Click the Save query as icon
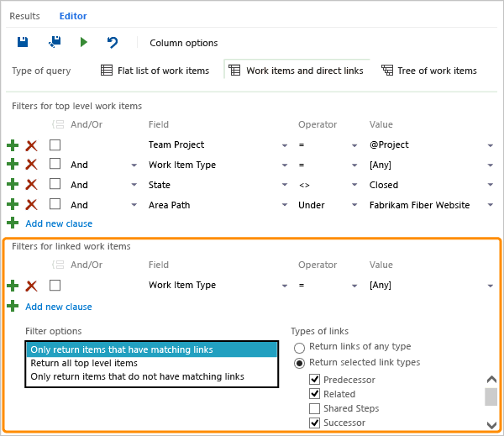Screen dimensions: 504x436 55,42
